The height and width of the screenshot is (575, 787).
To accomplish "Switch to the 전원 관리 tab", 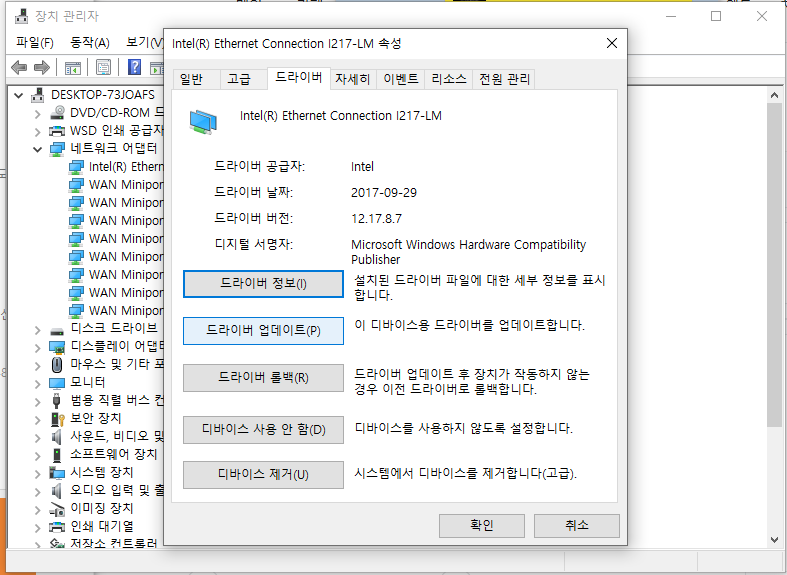I will point(504,79).
